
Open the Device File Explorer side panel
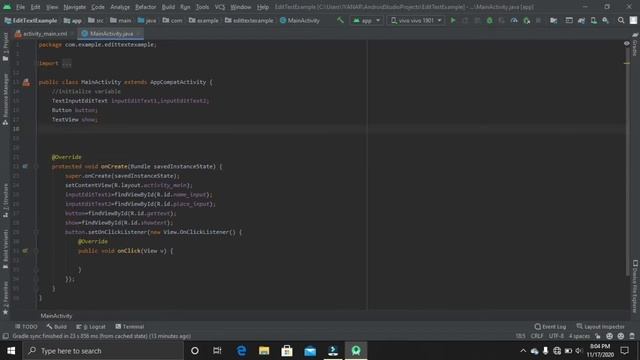pyautogui.click(x=635, y=286)
